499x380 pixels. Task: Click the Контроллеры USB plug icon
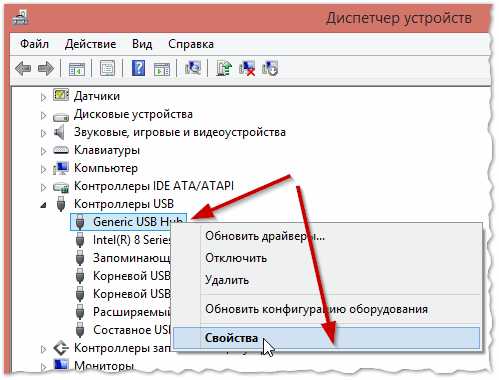(x=61, y=204)
